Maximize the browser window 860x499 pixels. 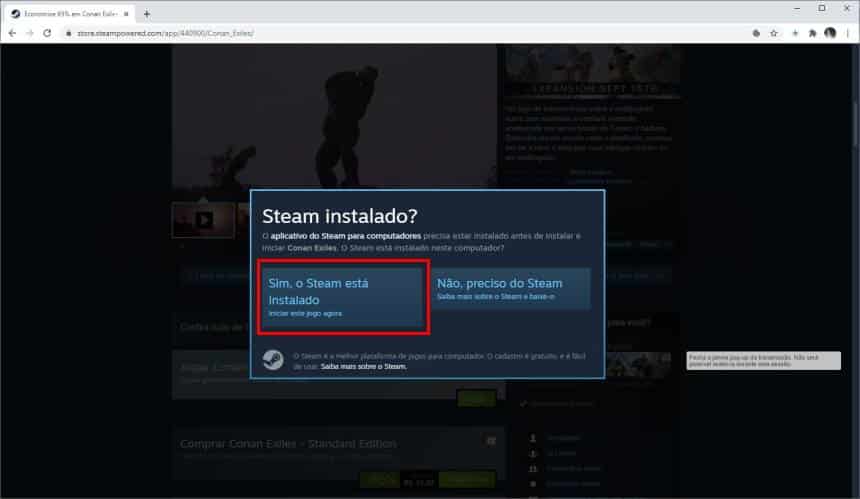point(822,8)
